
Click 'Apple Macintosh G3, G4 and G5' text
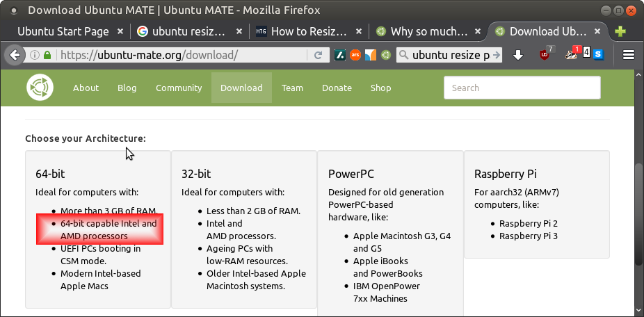402,242
